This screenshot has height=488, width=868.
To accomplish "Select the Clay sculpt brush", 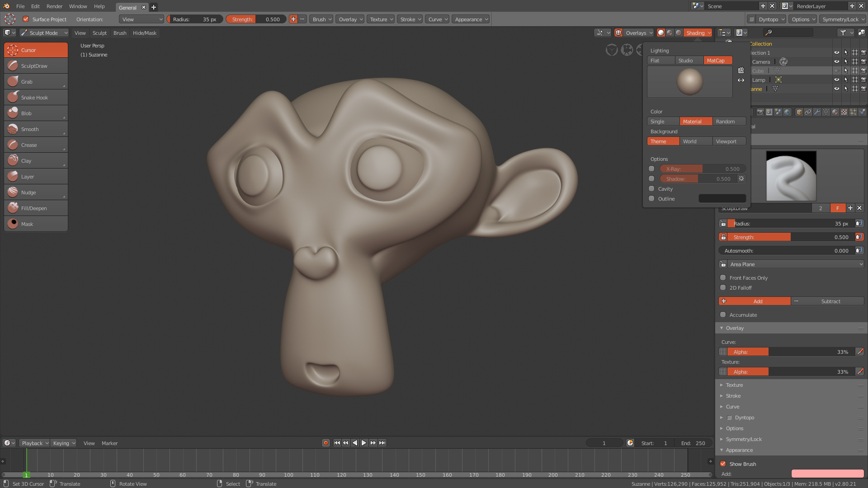I will click(x=35, y=160).
